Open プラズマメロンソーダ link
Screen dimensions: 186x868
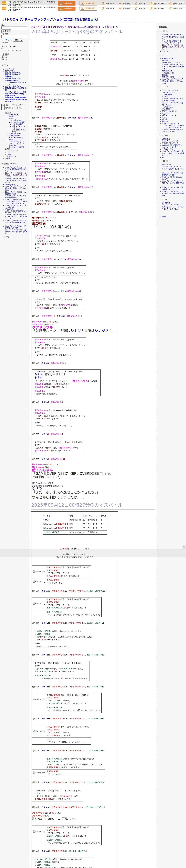pos(170,143)
